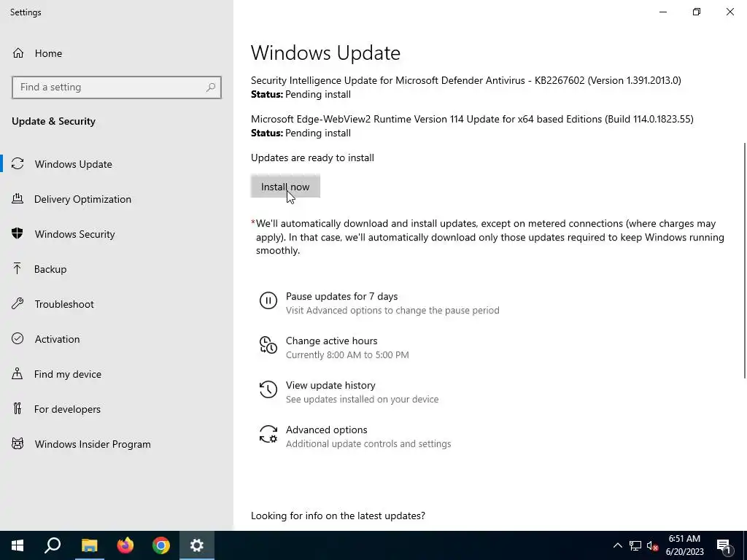Viewport: 747px width, 560px height.
Task: Open Windows Update sync icon in sidebar
Action: tap(18, 164)
